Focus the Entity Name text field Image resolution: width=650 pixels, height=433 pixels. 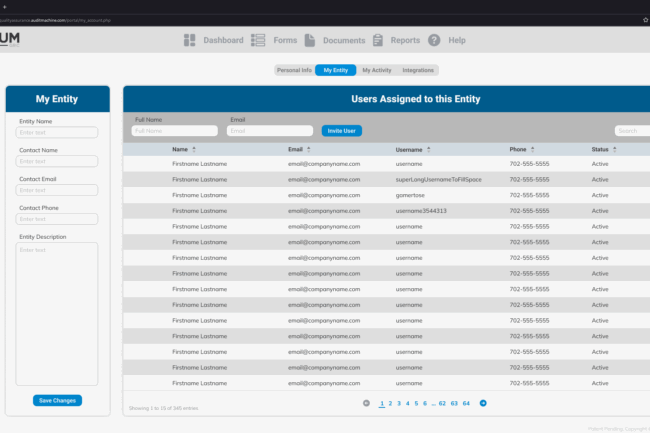57,132
